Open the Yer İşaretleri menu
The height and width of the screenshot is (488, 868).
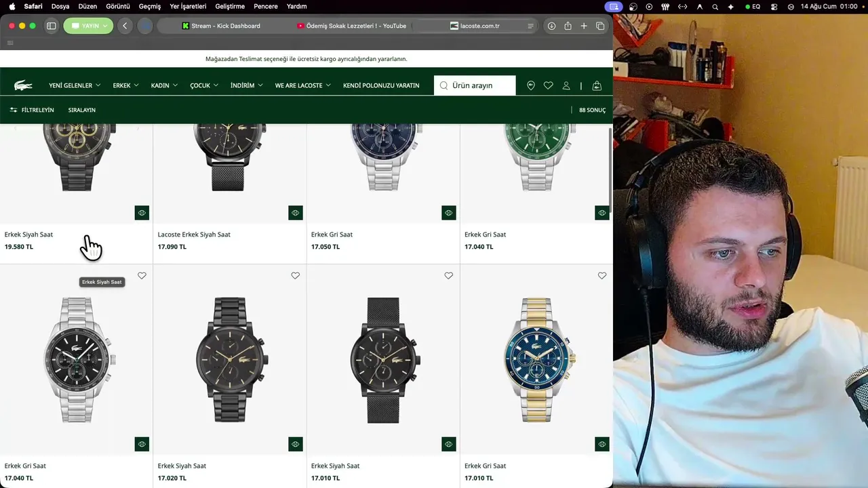[188, 6]
